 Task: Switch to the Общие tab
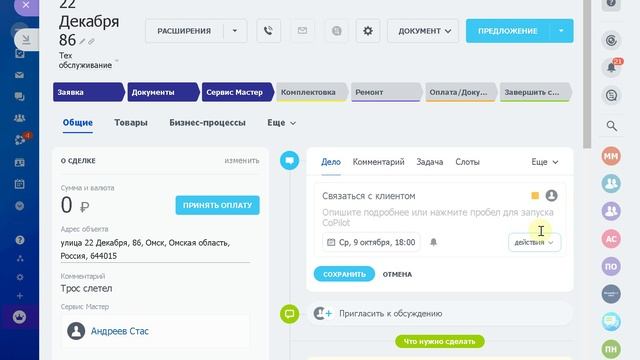(78, 123)
